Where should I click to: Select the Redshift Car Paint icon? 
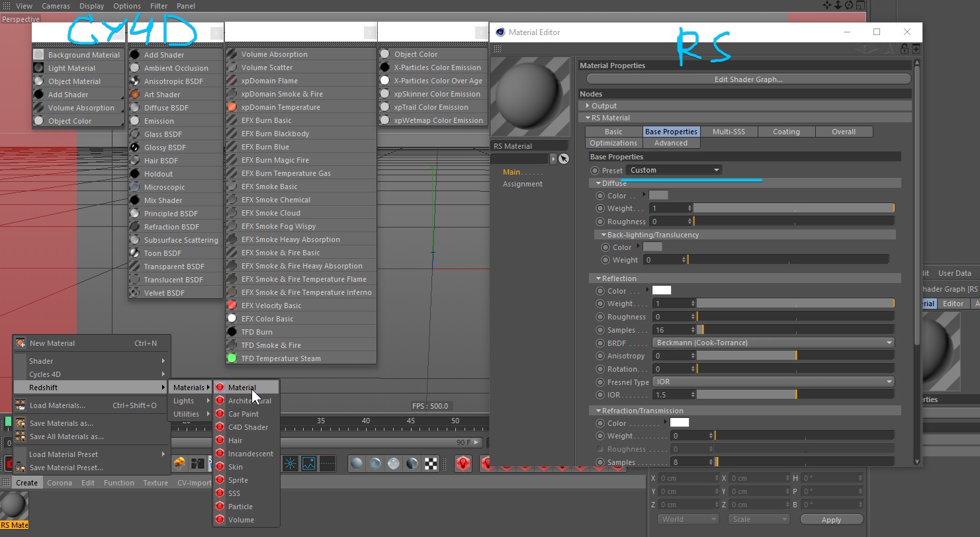click(220, 414)
